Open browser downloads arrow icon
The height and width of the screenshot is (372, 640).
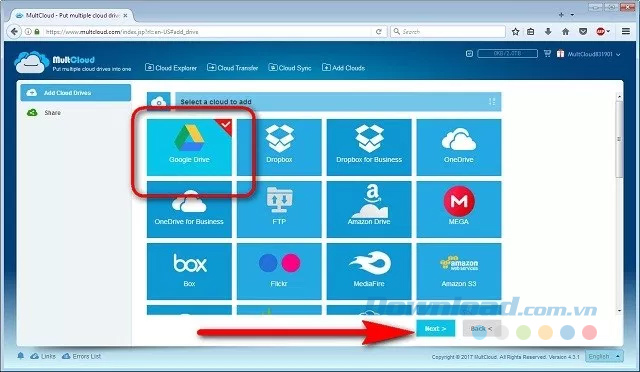tap(548, 31)
